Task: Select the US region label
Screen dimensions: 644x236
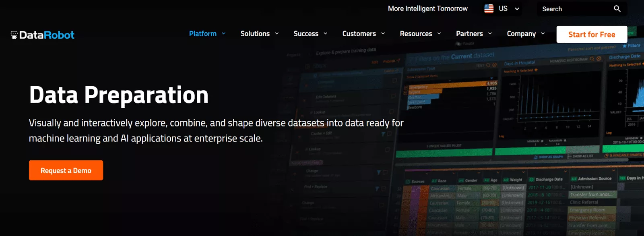Action: click(x=503, y=9)
